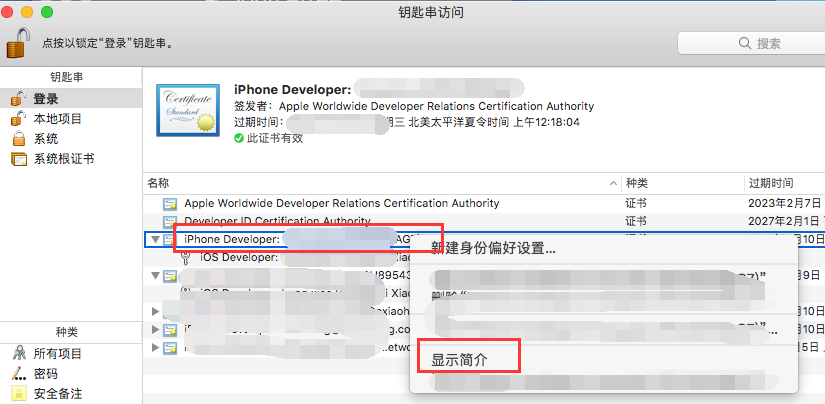
Task: Click the locked padlock icon beside 系统
Action: coord(19,139)
